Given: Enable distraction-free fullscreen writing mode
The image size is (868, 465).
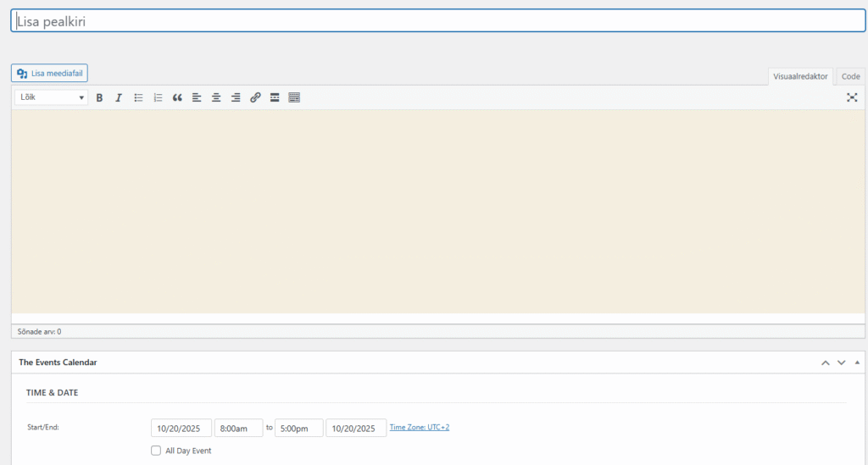Looking at the screenshot, I should (852, 98).
